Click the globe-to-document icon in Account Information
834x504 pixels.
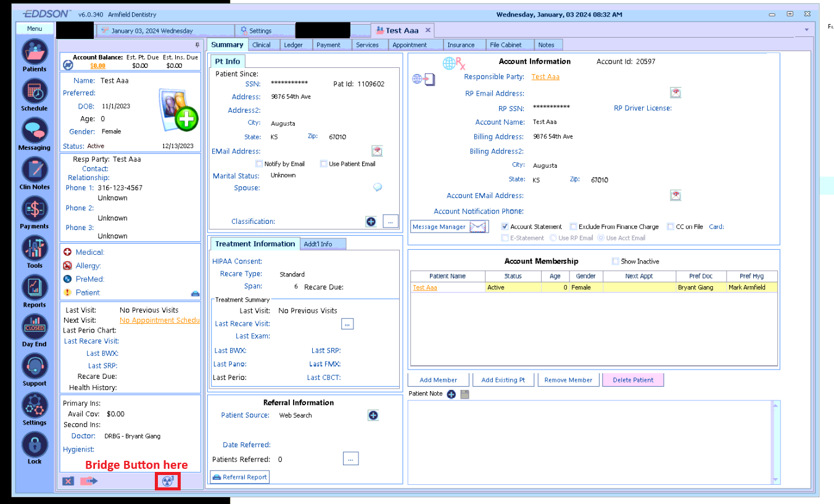point(424,79)
